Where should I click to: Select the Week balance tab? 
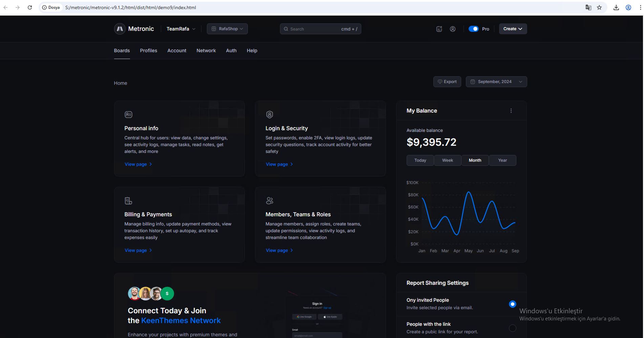(x=447, y=160)
